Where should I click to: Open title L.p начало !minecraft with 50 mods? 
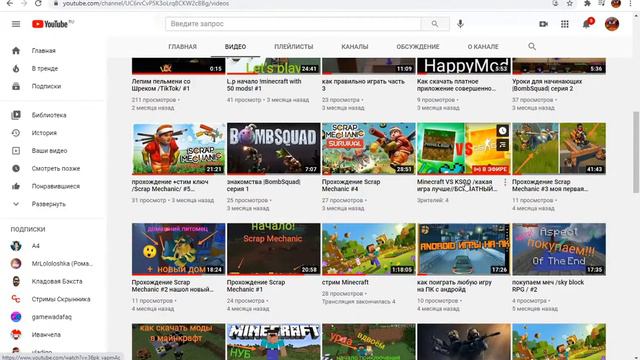click(264, 85)
